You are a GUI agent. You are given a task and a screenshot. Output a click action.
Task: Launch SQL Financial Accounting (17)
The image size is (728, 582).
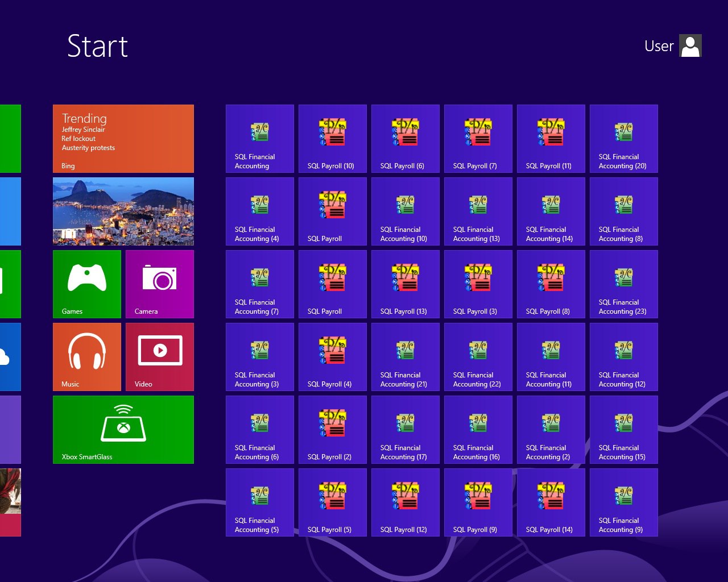point(406,430)
